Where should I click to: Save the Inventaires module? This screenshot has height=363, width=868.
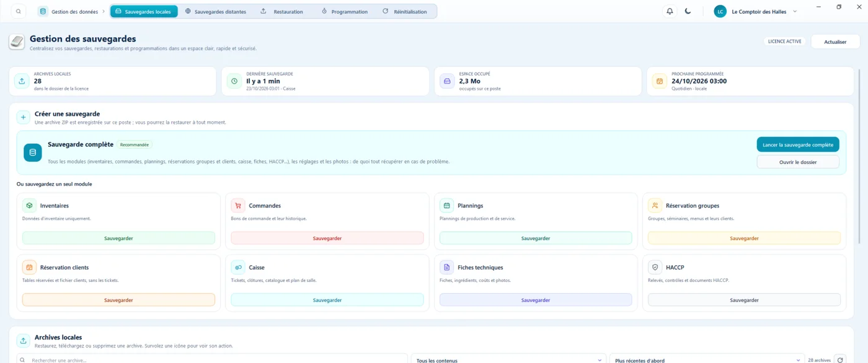pos(118,238)
